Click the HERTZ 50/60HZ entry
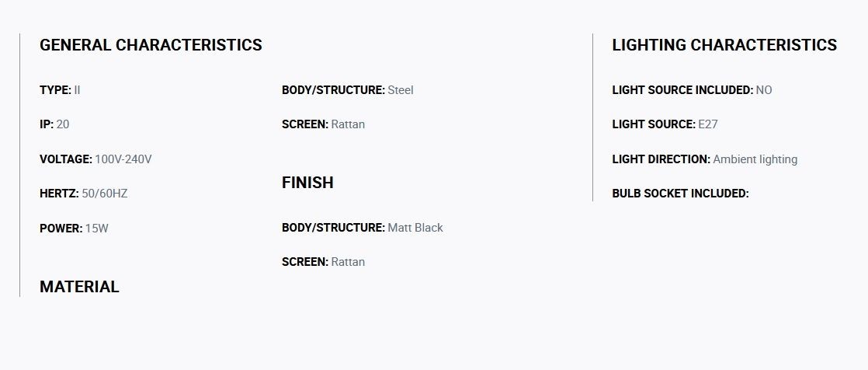The width and height of the screenshot is (868, 370). [84, 194]
